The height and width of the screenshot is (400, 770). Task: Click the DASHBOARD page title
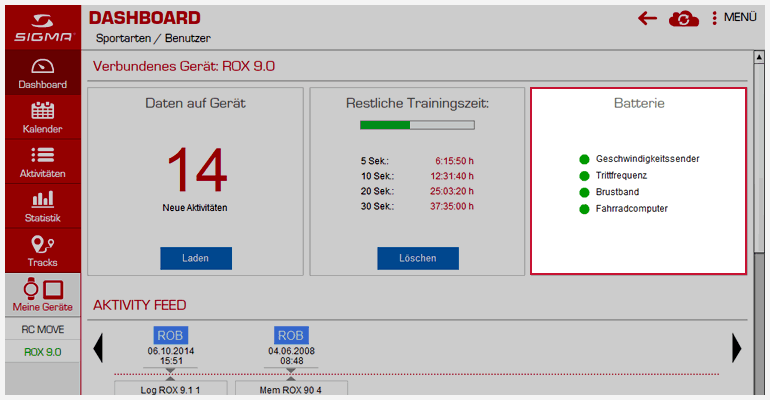[145, 18]
